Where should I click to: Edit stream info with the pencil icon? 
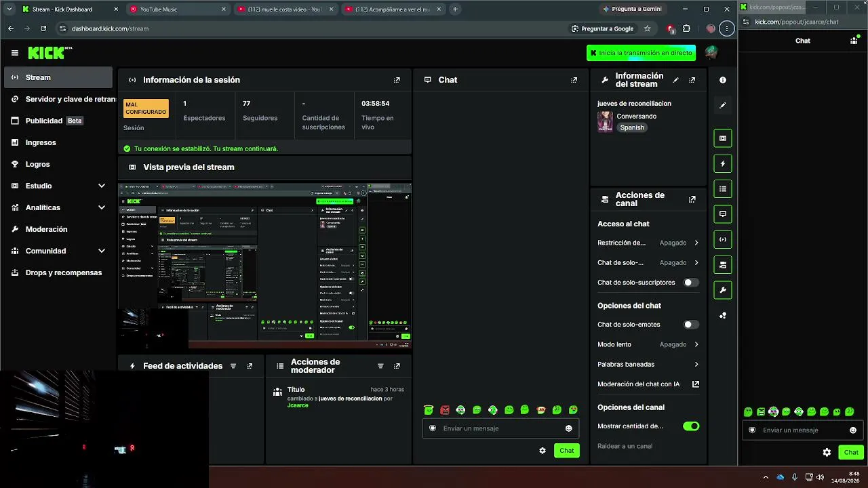coord(675,80)
